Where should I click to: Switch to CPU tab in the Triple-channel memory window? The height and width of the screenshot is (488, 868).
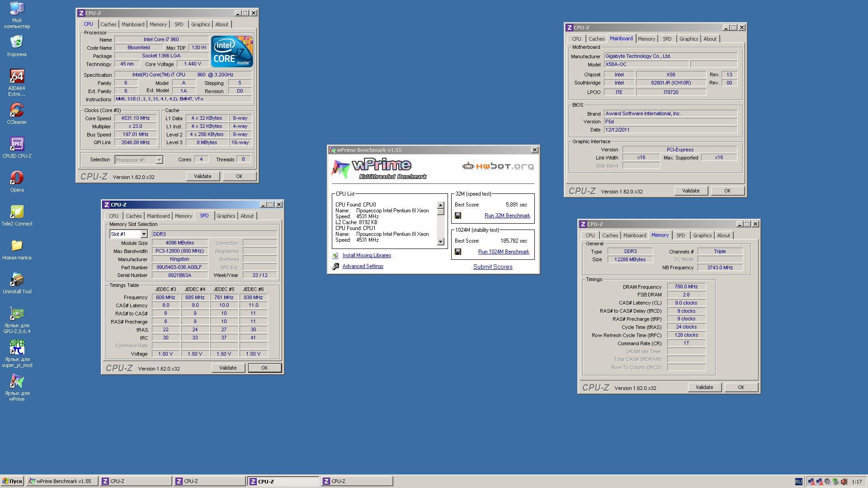590,235
